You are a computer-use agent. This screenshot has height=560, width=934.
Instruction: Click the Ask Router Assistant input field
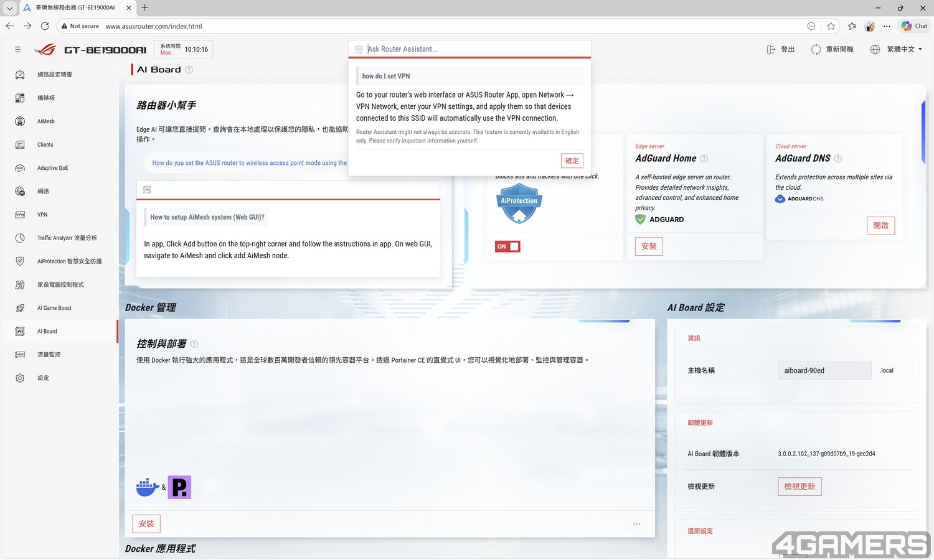coord(473,49)
